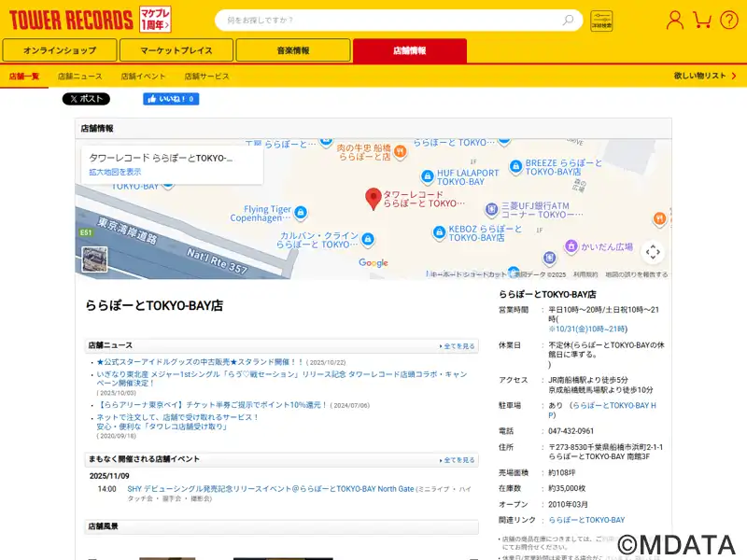Open the いぎなり東北産 campaign news link
The image size is (747, 560).
point(282,379)
